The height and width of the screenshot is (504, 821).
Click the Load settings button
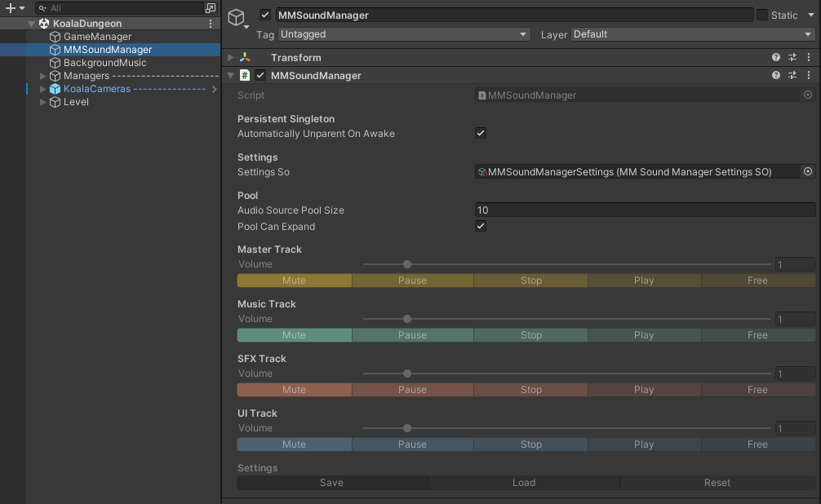(x=524, y=483)
